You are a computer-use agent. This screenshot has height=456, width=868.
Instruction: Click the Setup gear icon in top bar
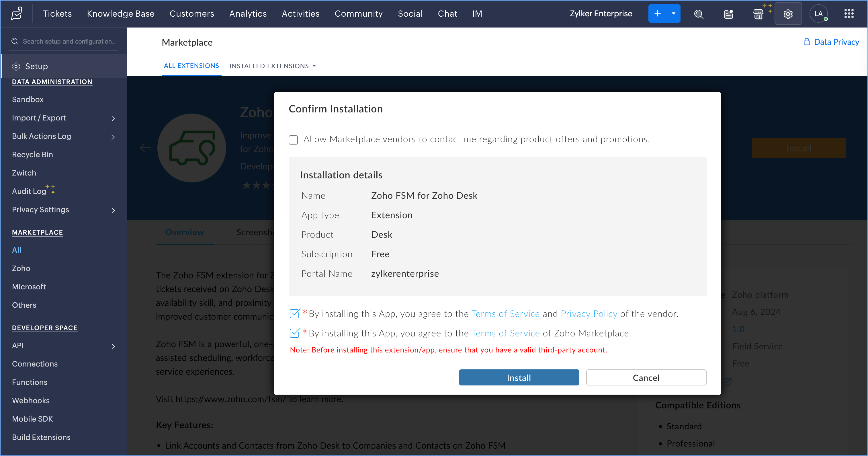788,14
